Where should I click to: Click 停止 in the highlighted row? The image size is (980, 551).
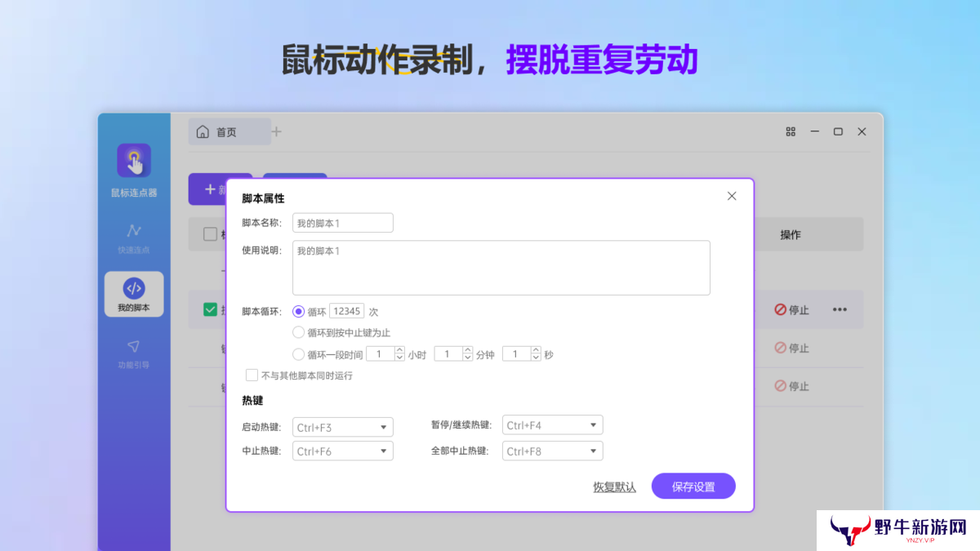click(x=792, y=310)
